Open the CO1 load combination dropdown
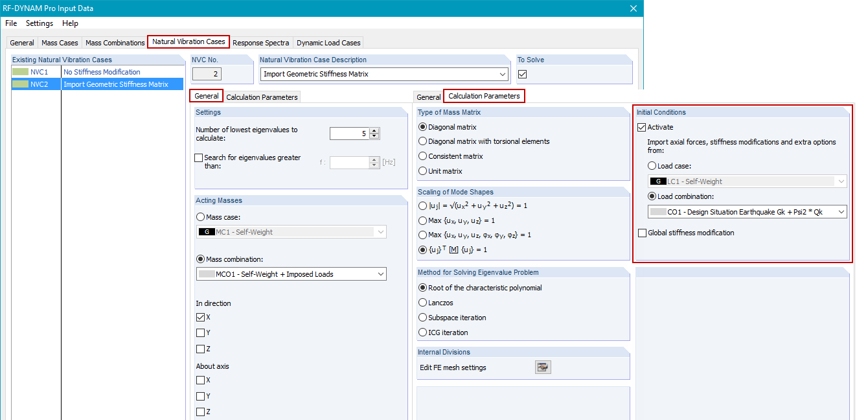 coord(842,211)
